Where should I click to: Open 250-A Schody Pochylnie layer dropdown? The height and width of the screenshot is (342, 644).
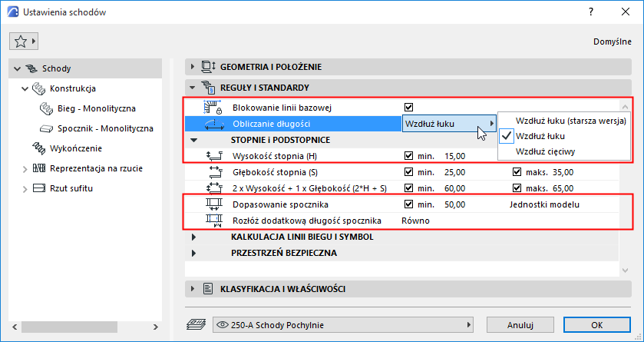(x=343, y=325)
